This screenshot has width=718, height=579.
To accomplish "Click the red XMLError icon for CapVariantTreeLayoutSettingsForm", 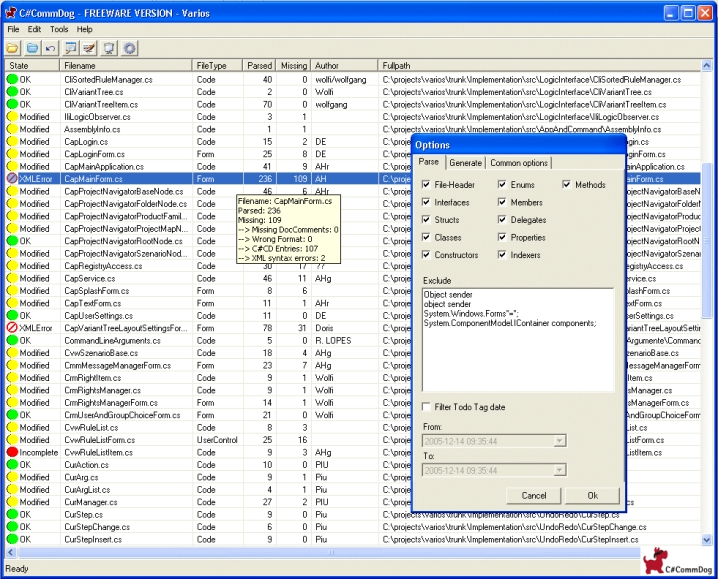I will point(12,328).
